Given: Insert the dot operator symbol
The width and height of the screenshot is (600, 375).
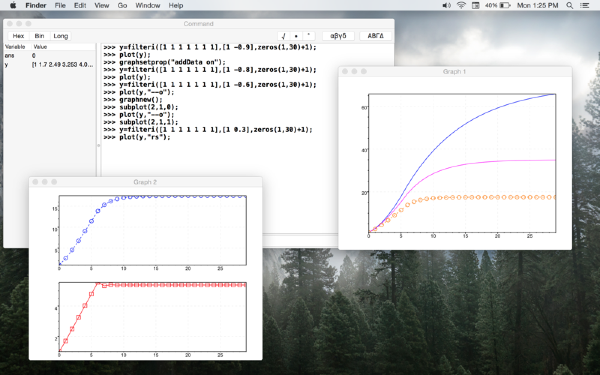Looking at the screenshot, I should [x=296, y=36].
